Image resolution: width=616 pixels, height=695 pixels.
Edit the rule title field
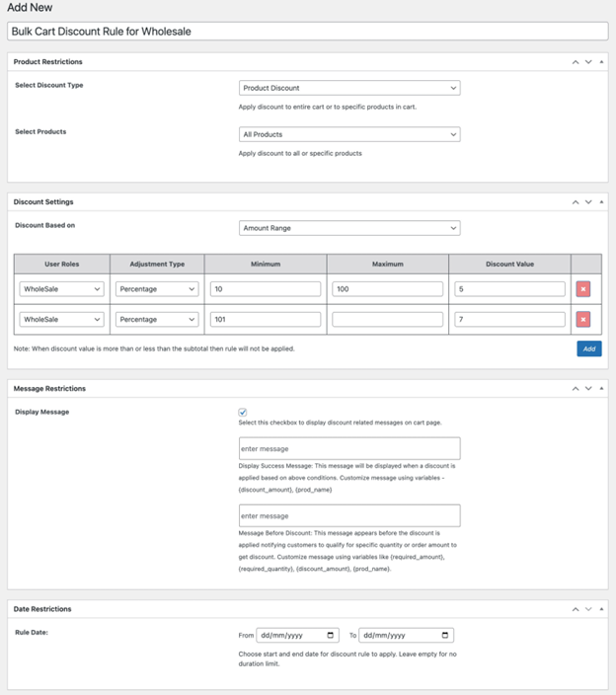point(307,32)
